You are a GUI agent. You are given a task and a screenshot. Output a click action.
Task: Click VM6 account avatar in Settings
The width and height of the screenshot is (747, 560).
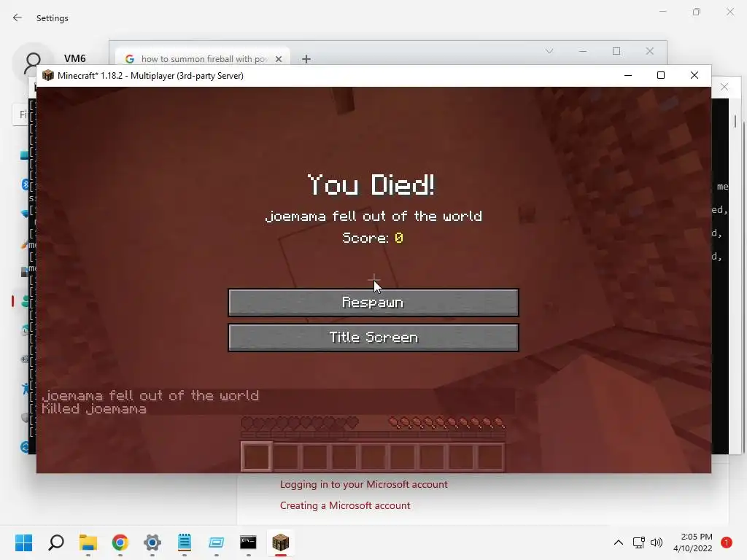point(33,63)
